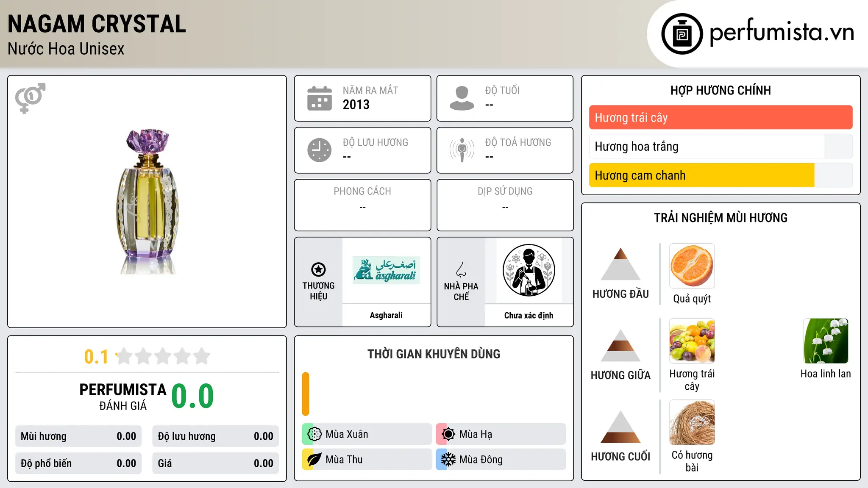Click the HƯƠNG GIỮA label
868x488 pixels.
pyautogui.click(x=620, y=375)
